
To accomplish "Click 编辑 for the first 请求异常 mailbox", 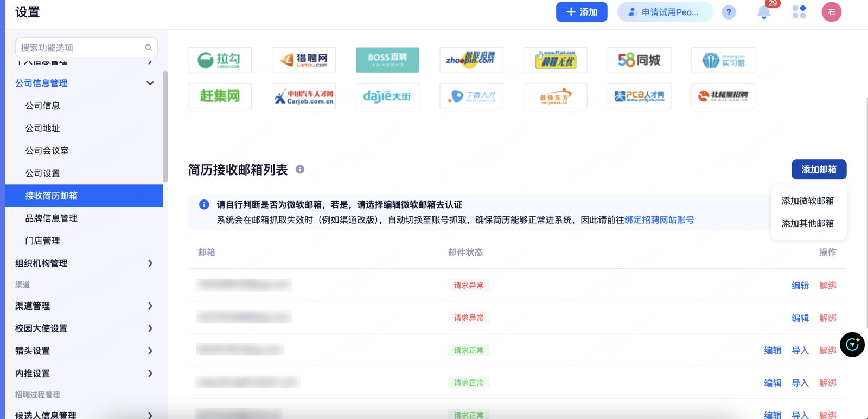I will [x=800, y=286].
